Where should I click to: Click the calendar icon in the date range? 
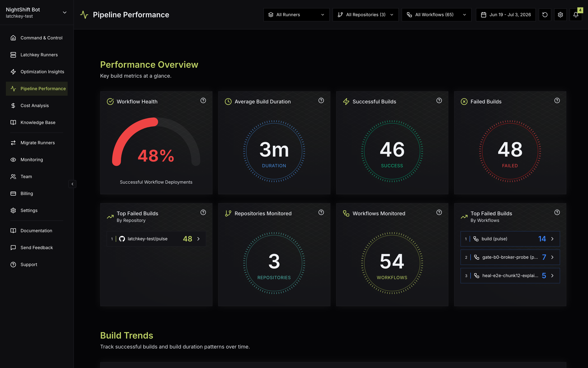pyautogui.click(x=483, y=15)
